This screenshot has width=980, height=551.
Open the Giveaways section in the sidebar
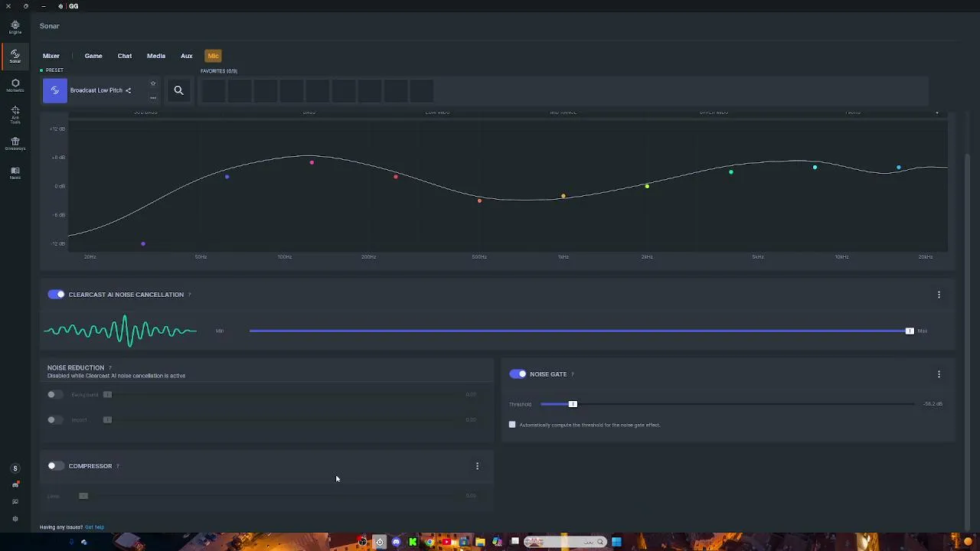coord(15,144)
